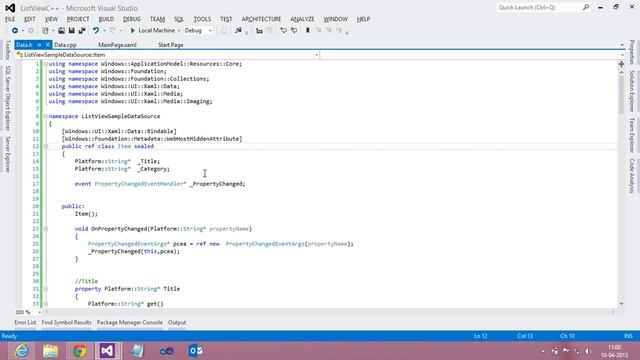Image resolution: width=640 pixels, height=360 pixels.
Task: Click the comment selection toolbar icon
Action: pos(283,31)
